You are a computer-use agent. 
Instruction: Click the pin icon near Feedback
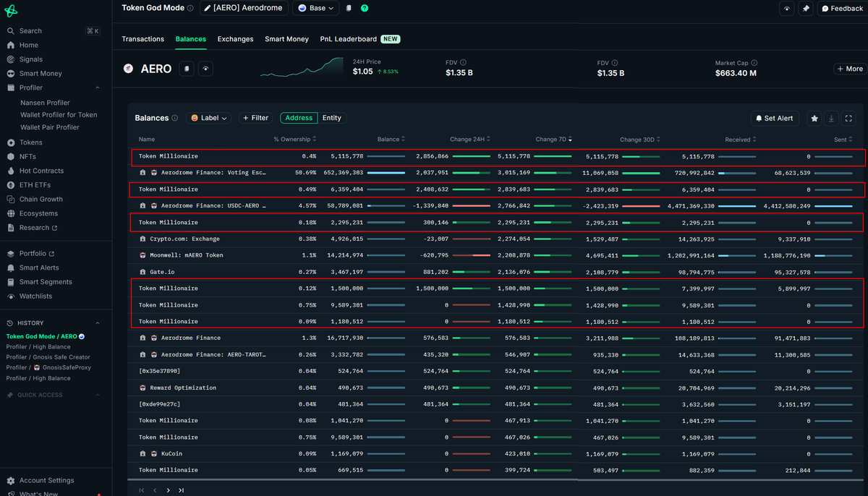pos(806,9)
